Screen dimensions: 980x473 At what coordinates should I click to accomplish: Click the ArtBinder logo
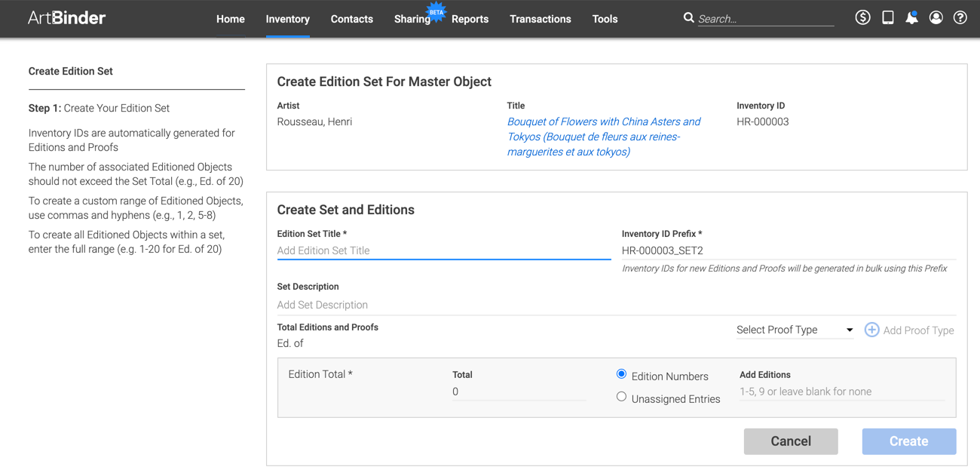point(66,18)
